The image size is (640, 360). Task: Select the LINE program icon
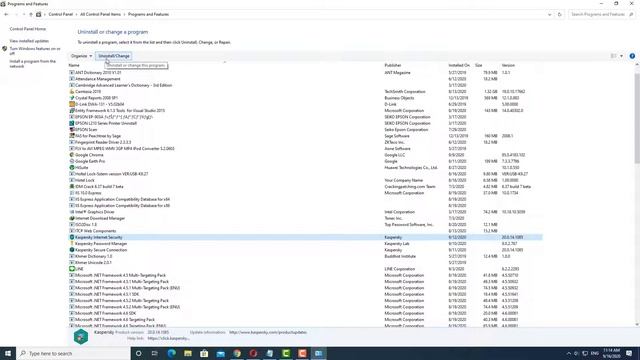(72, 269)
